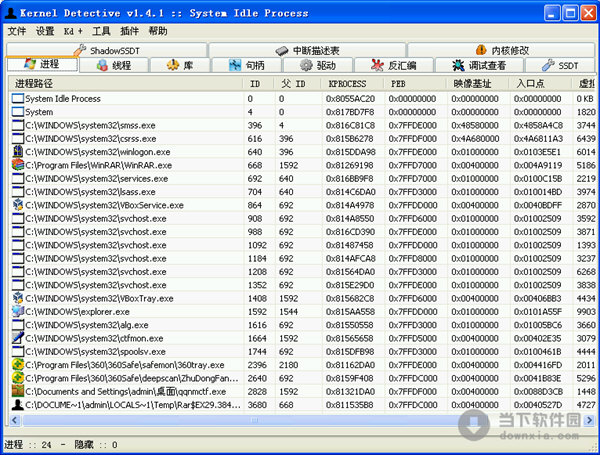Sort by the 映像基址 column header
Image resolution: width=600 pixels, height=455 pixels.
[478, 83]
